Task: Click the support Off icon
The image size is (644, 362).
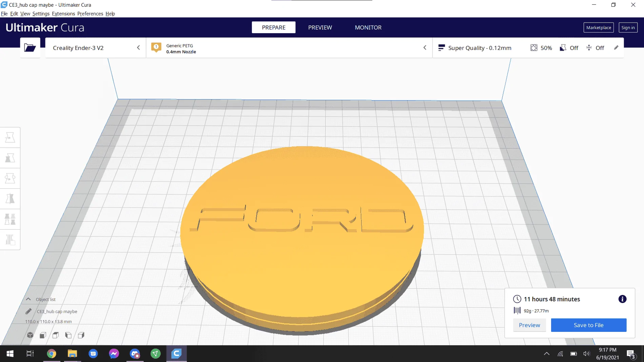Action: [x=563, y=48]
